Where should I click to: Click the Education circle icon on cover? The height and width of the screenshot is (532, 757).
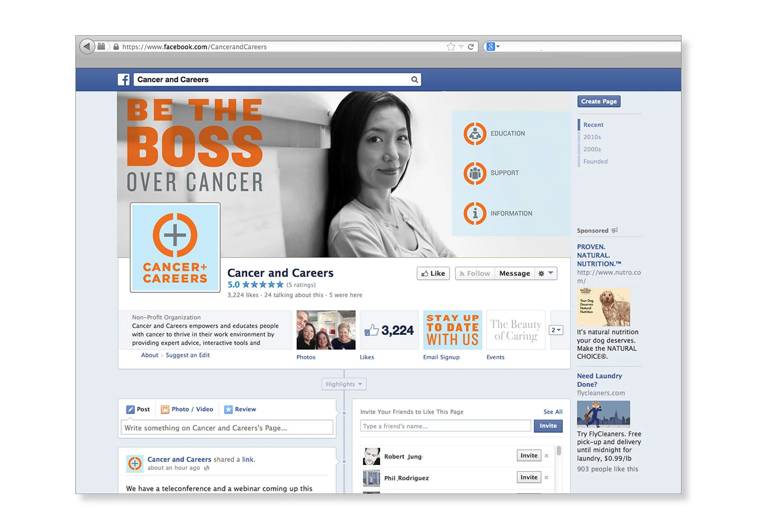pos(475,134)
